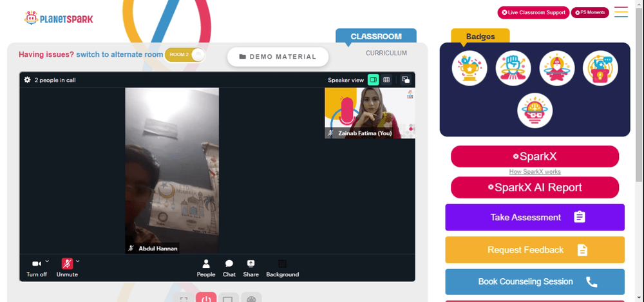Click the brain with glasses badge
This screenshot has height=302, width=644.
click(535, 111)
